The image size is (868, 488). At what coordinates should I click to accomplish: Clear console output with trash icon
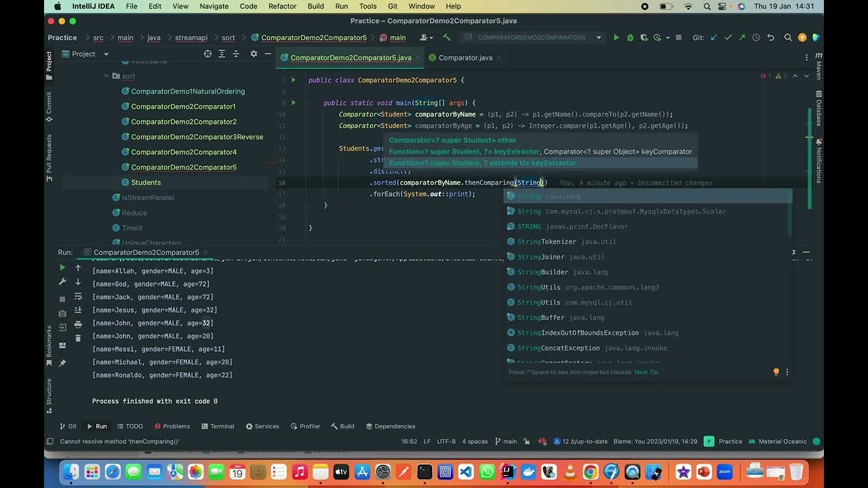point(78,338)
